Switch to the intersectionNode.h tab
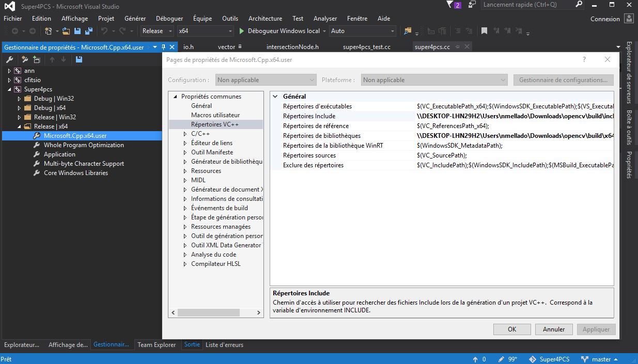Viewport: 638px width, 364px height. pos(292,47)
